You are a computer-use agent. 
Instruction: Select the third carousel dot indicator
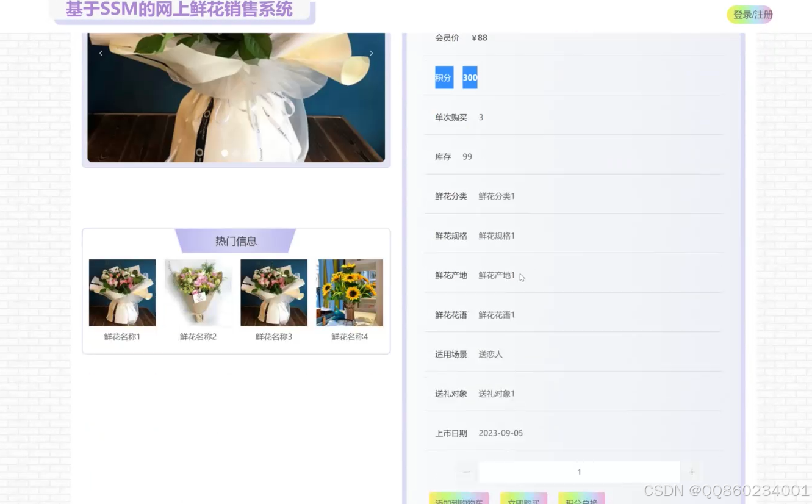247,153
